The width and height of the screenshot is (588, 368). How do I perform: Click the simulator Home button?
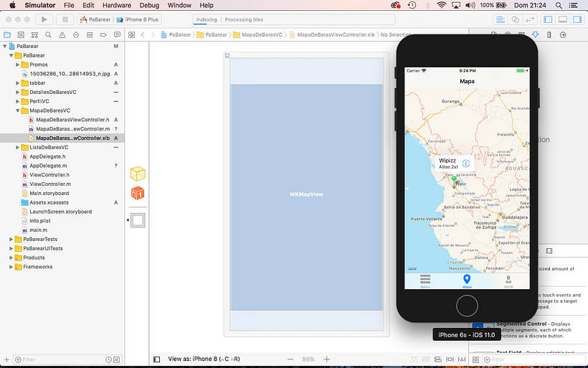point(467,306)
